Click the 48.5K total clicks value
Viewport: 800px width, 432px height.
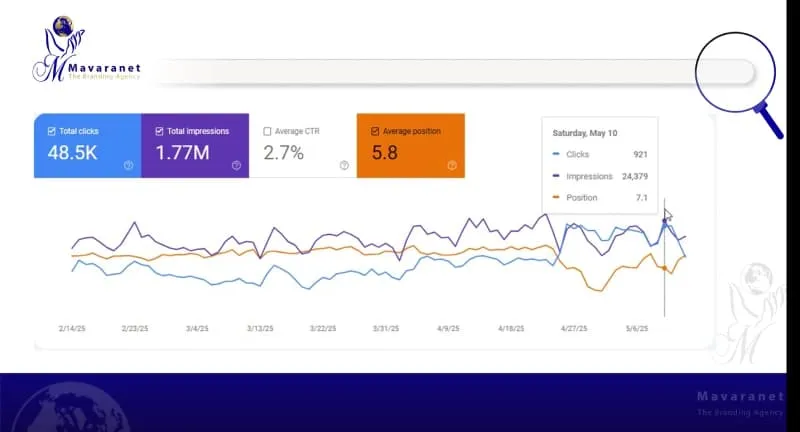tap(74, 153)
